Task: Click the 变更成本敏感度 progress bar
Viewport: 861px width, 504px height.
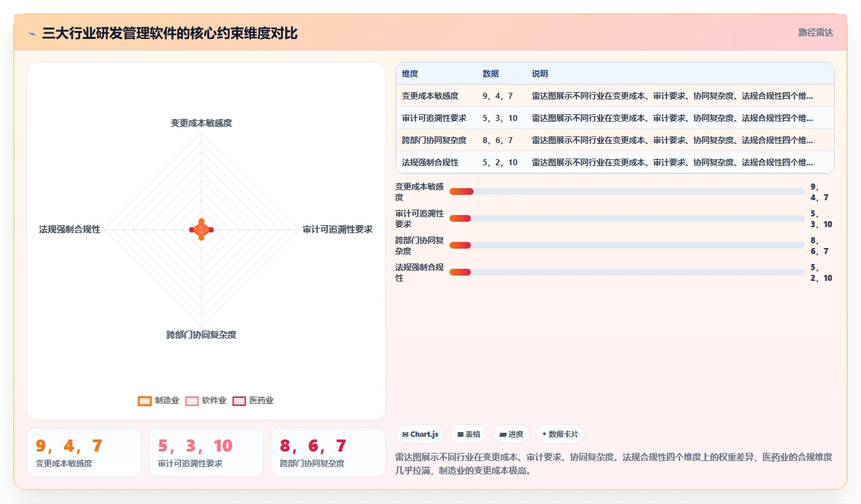Action: click(627, 192)
